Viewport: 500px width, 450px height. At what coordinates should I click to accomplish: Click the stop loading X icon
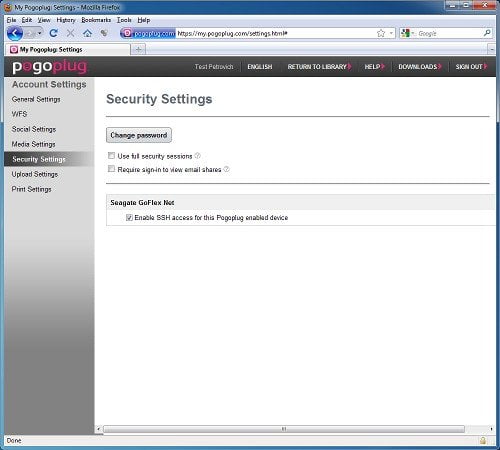click(70, 33)
